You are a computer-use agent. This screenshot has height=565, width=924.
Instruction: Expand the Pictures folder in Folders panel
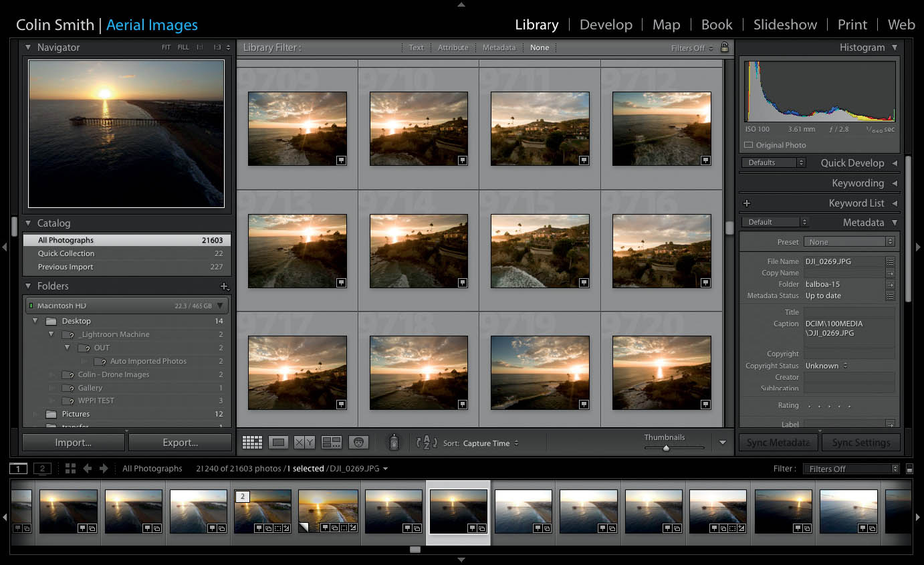tap(36, 414)
